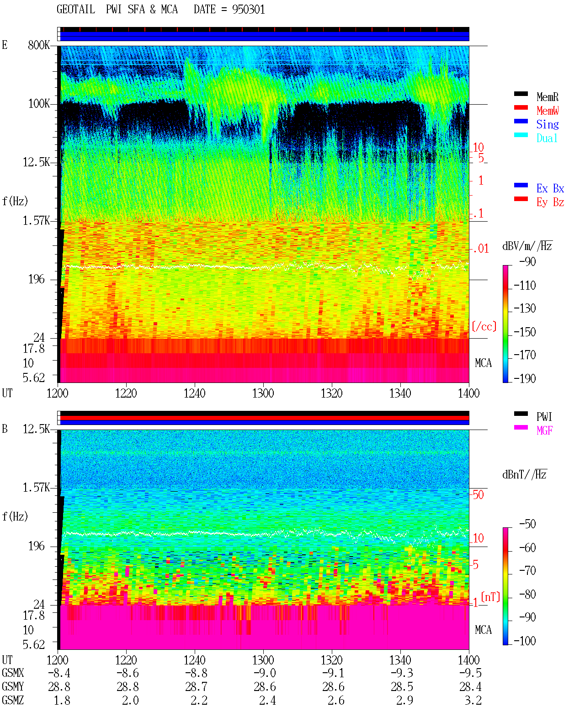Click the title text GEOTAIL PWI SFA & MCA
This screenshot has width=585, height=728.
pos(117,10)
